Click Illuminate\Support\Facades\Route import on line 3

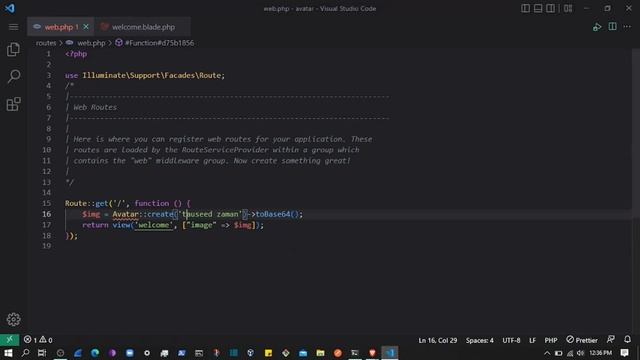coord(151,76)
